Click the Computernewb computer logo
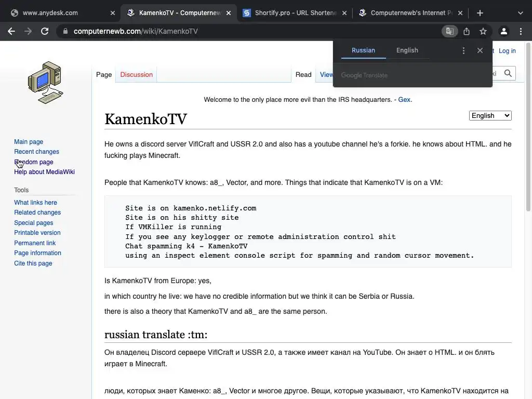This screenshot has width=532, height=399. 46,83
